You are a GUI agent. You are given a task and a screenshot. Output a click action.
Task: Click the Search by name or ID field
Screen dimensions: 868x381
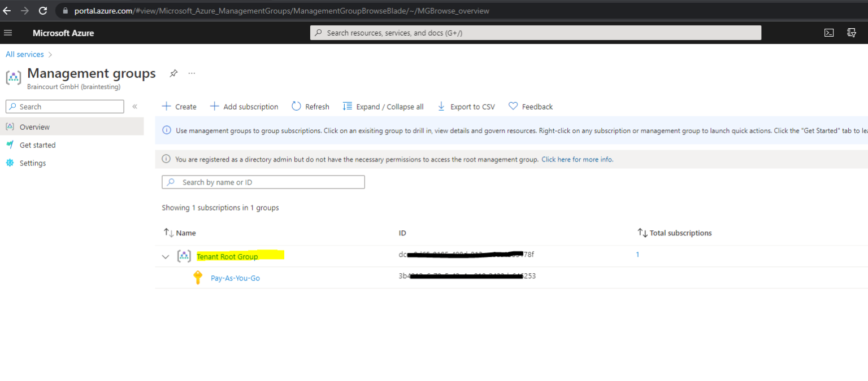coord(263,182)
